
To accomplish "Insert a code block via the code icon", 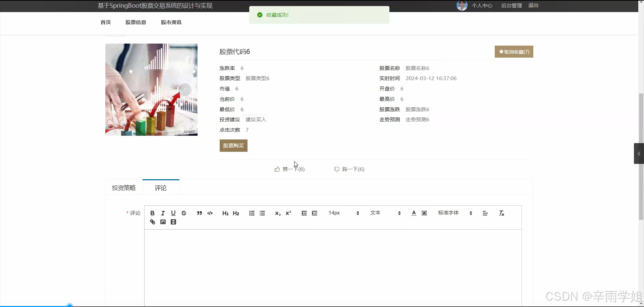I will [210, 213].
